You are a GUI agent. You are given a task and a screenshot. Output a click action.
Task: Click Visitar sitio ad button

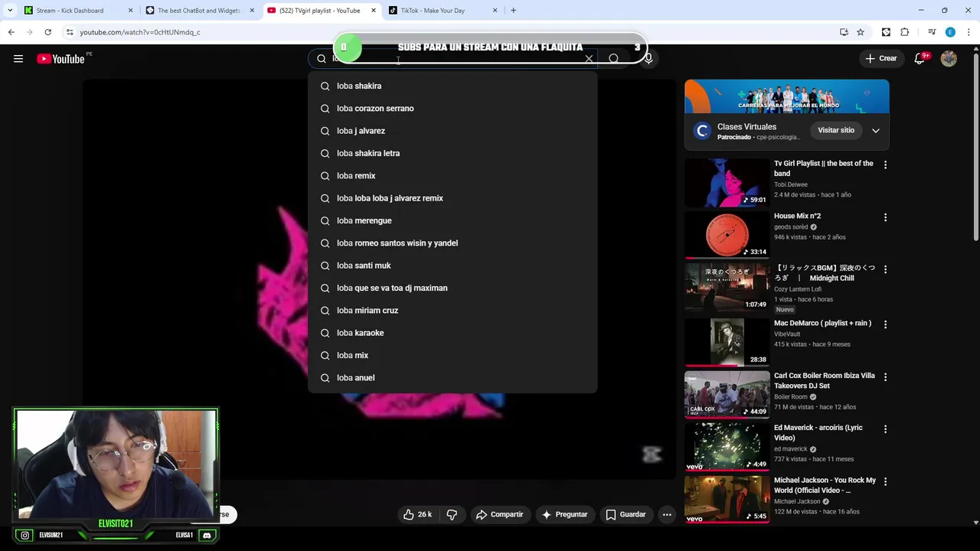836,130
